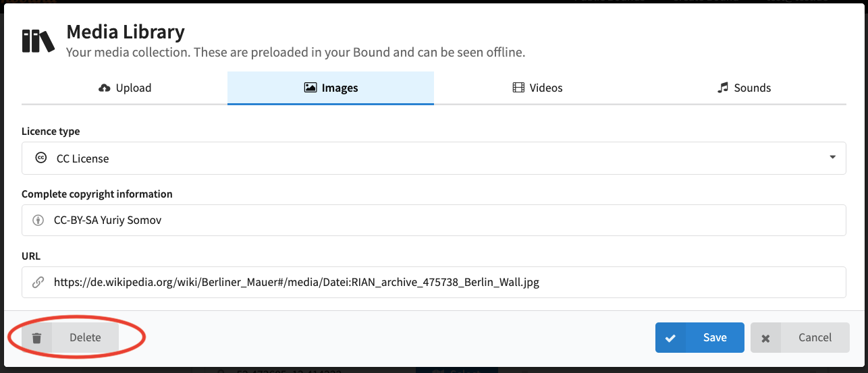Viewport: 868px width, 373px height.
Task: Click the Media Library books icon
Action: [38, 40]
